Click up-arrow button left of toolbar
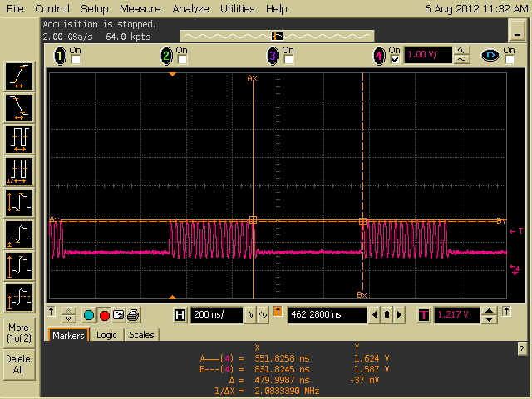The image size is (532, 399). [x=52, y=311]
